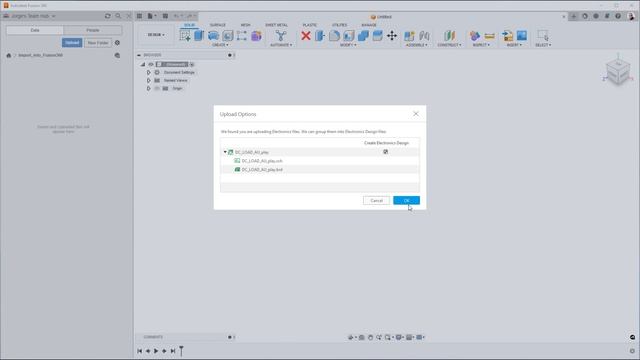Jump to timeline start
The height and width of the screenshot is (360, 640).
140,351
